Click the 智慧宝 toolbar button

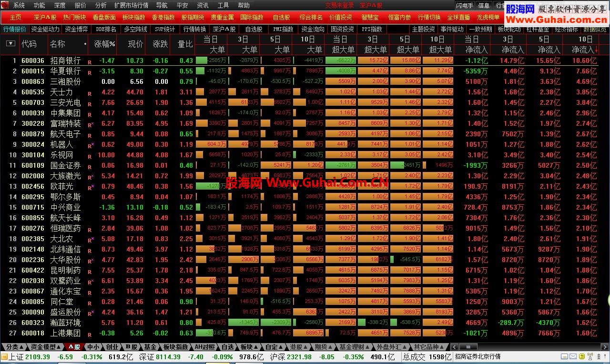tap(370, 18)
